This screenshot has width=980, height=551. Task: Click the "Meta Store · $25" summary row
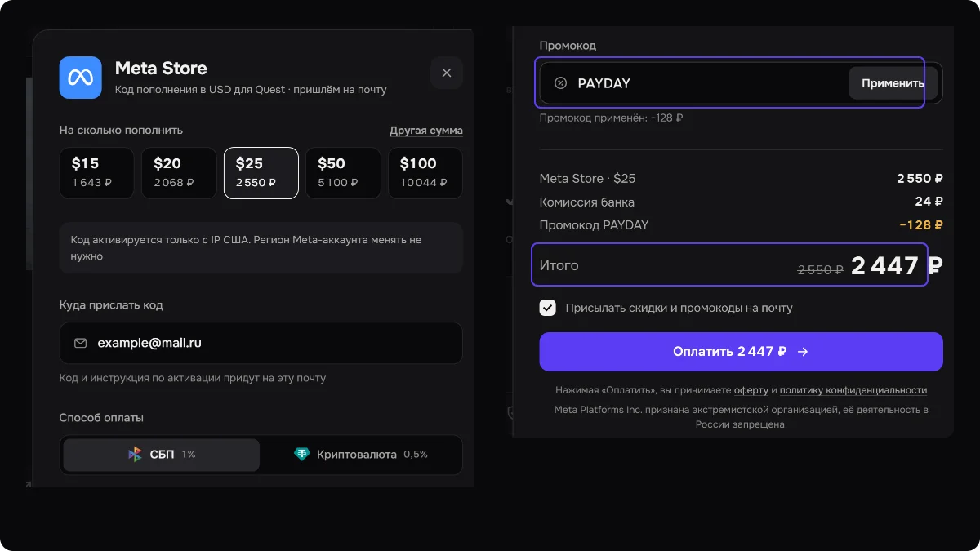[x=741, y=178]
